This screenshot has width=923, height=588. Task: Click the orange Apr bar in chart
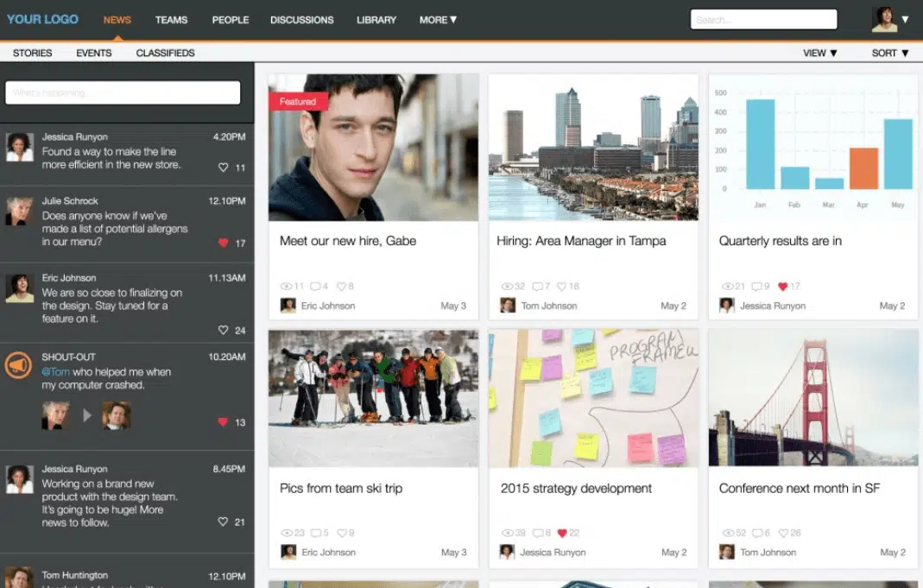863,168
